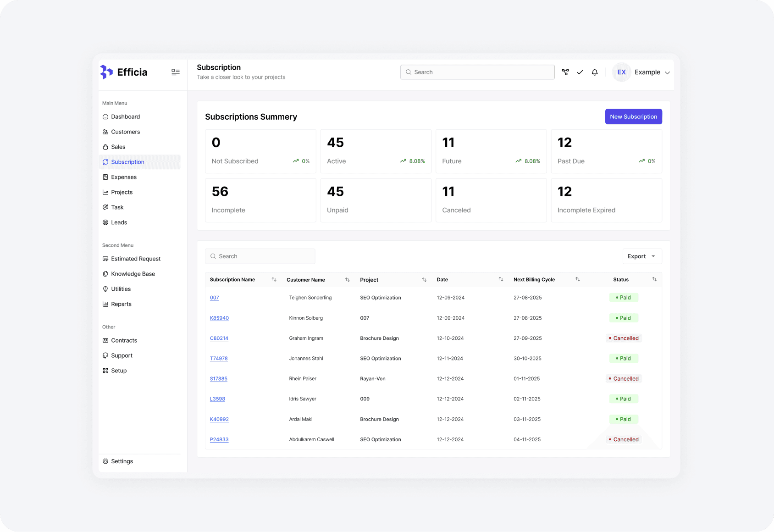The height and width of the screenshot is (532, 774).
Task: Open subscription link K85940
Action: (219, 318)
